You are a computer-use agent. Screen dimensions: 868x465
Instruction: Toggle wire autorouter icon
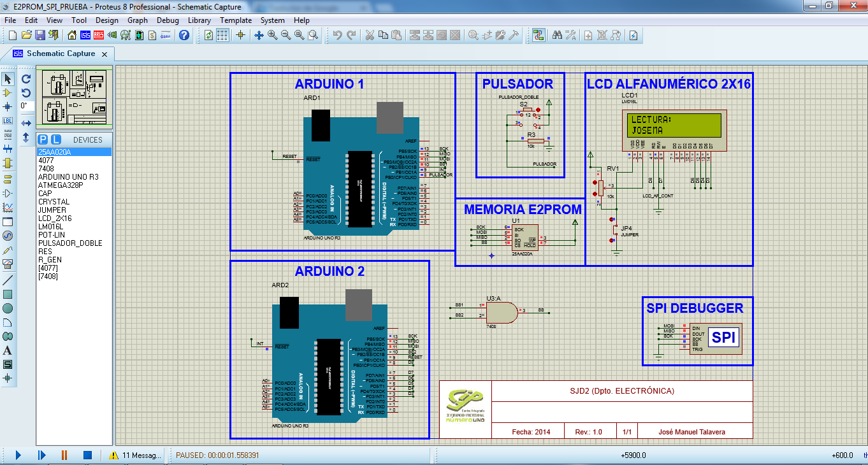coord(539,35)
